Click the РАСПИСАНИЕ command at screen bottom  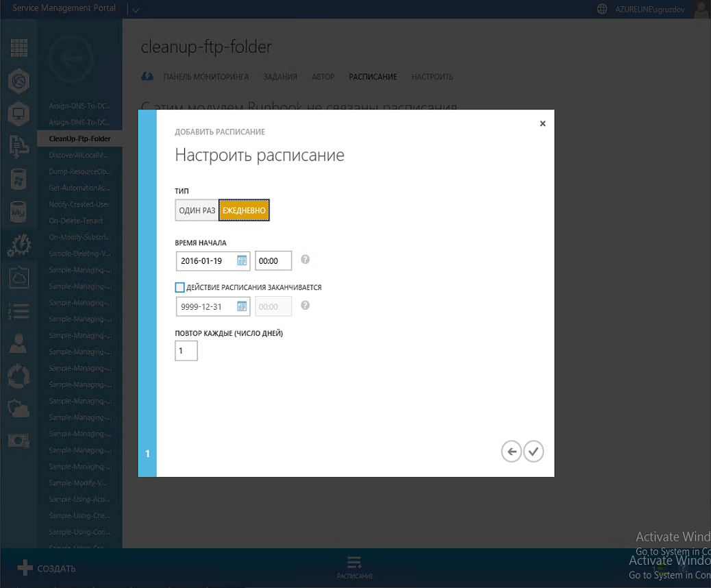354,567
